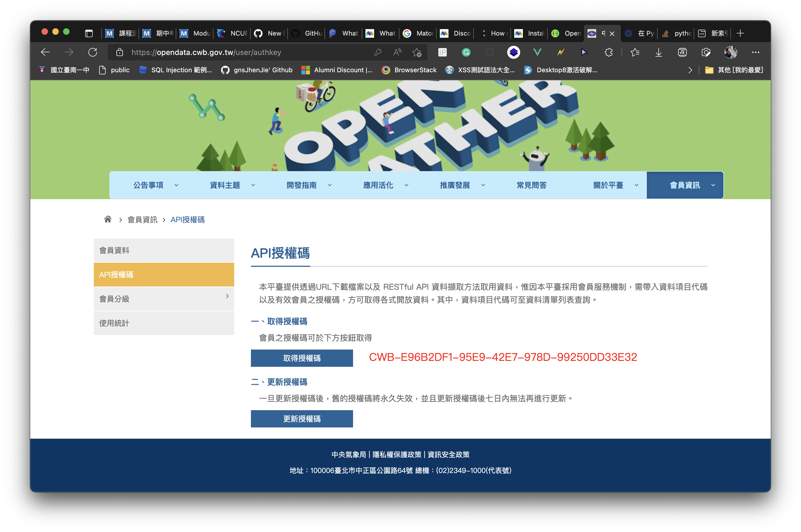Reload the page with the refresh icon
801x532 pixels.
tap(93, 52)
